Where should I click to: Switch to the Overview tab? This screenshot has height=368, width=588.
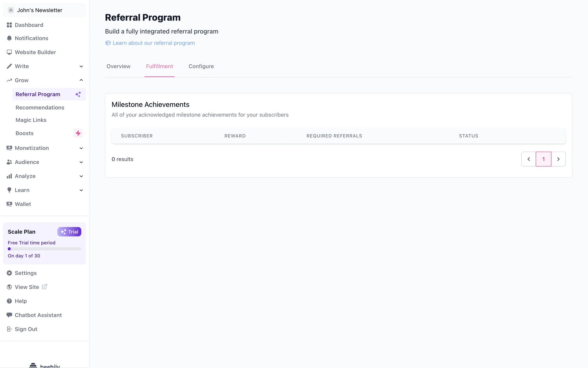119,67
